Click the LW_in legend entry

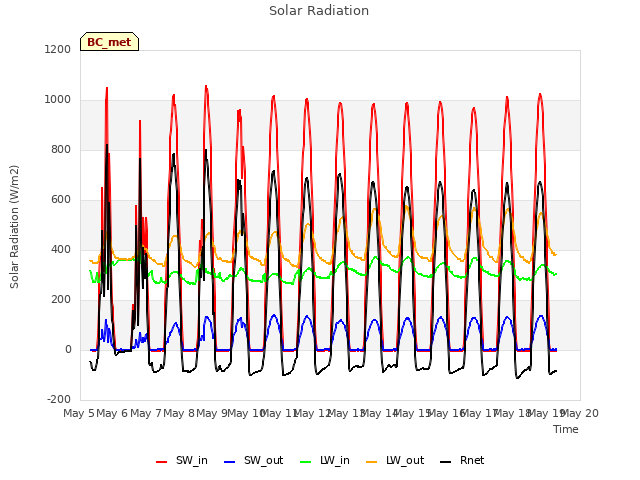(x=325, y=461)
